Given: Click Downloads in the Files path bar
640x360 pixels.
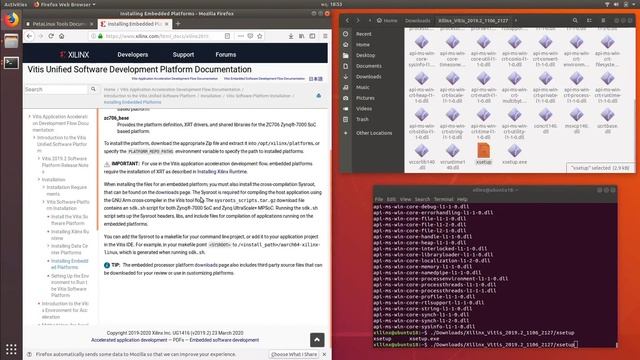Looking at the screenshot, I should coord(418,20).
